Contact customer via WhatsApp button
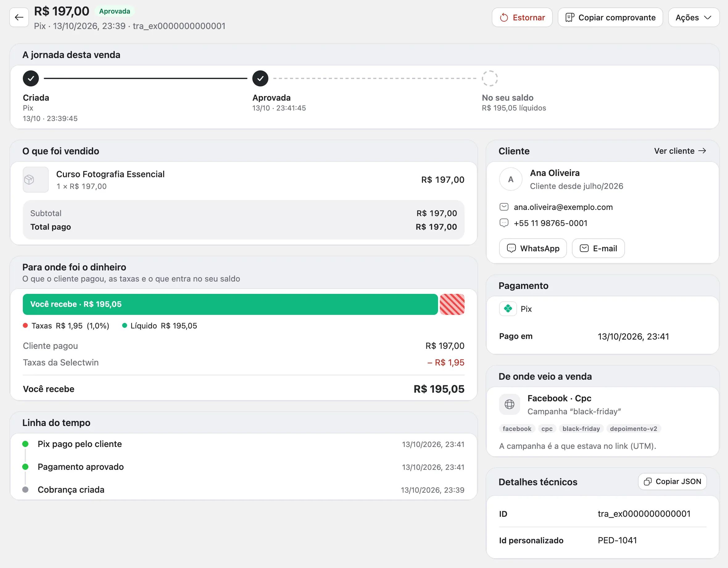Image resolution: width=728 pixels, height=568 pixels. point(533,248)
